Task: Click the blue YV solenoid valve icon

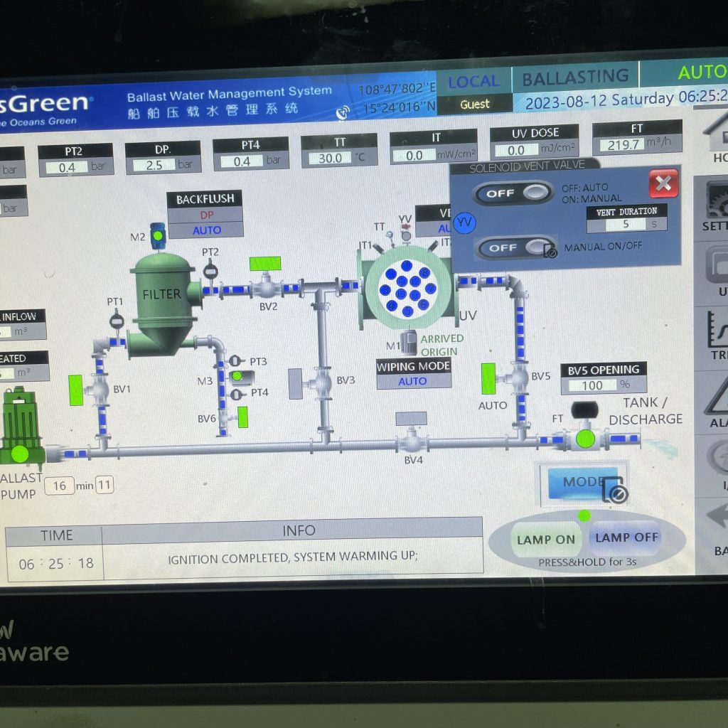Action: (464, 223)
